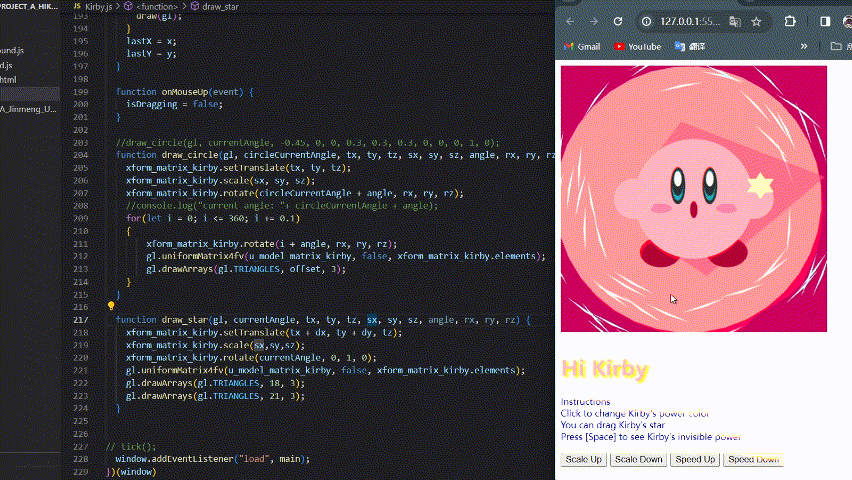The image size is (852, 480).
Task: Click 'gl.drawArrays(gl.TRIANGLES, 21, 3)' line
Action: [215, 396]
